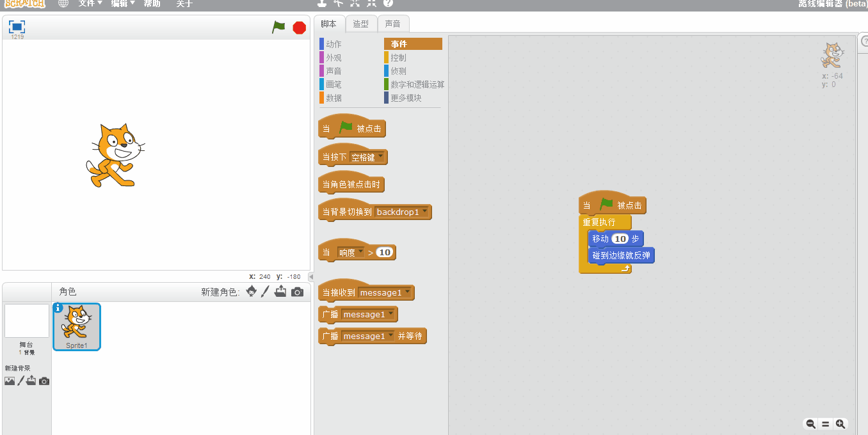This screenshot has width=868, height=435.
Task: Create new sprite from camera
Action: click(297, 292)
